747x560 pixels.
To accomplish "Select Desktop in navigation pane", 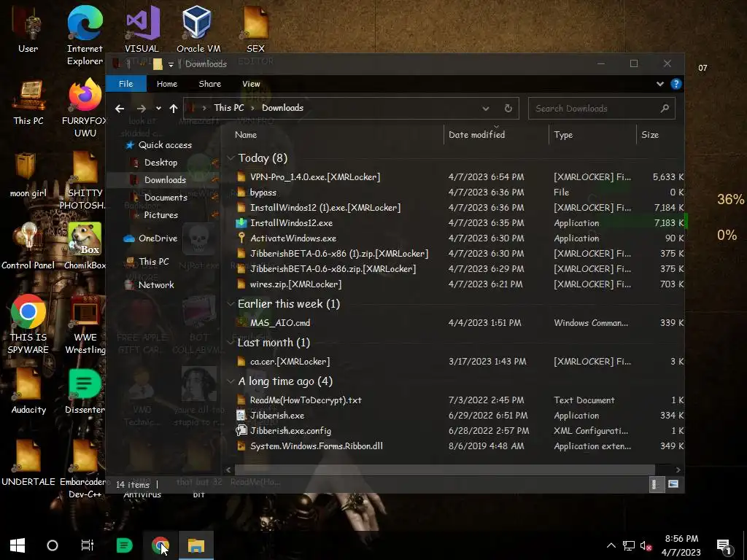I will tap(155, 163).
